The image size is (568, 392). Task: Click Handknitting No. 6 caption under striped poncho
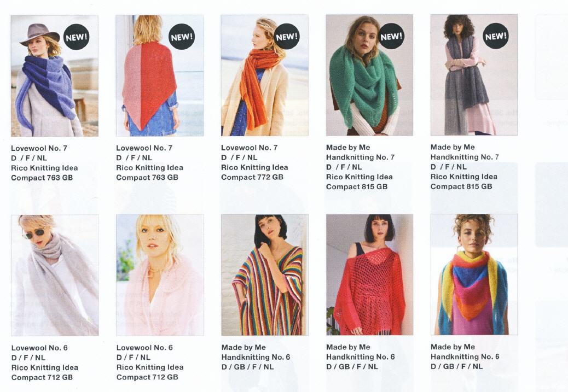point(256,357)
